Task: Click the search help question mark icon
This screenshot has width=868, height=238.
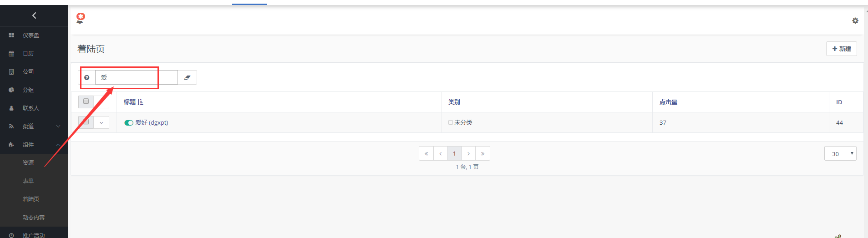Action: click(x=87, y=77)
